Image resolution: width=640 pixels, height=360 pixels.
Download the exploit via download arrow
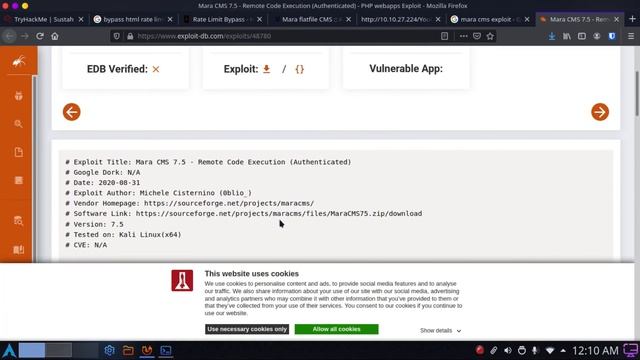coord(267,69)
